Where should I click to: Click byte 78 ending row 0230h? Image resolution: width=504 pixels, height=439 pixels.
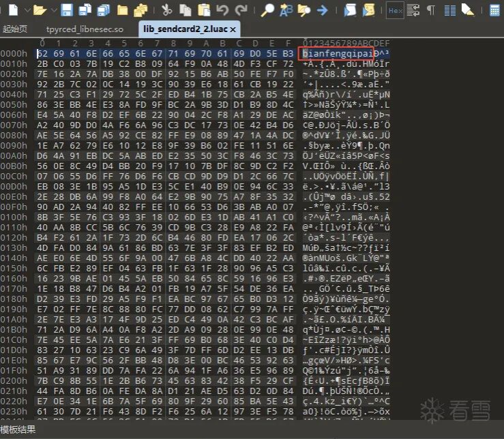pyautogui.click(x=288, y=411)
